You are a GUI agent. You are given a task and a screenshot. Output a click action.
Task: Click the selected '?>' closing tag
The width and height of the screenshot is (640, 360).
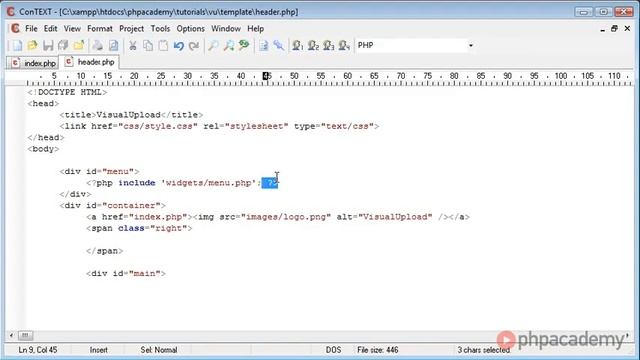pos(270,183)
